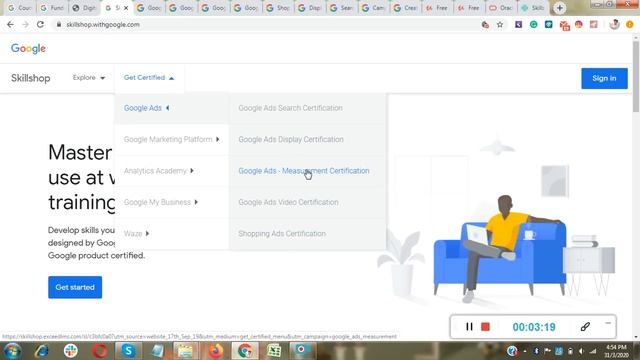Open the Chrome profile avatar

click(614, 24)
